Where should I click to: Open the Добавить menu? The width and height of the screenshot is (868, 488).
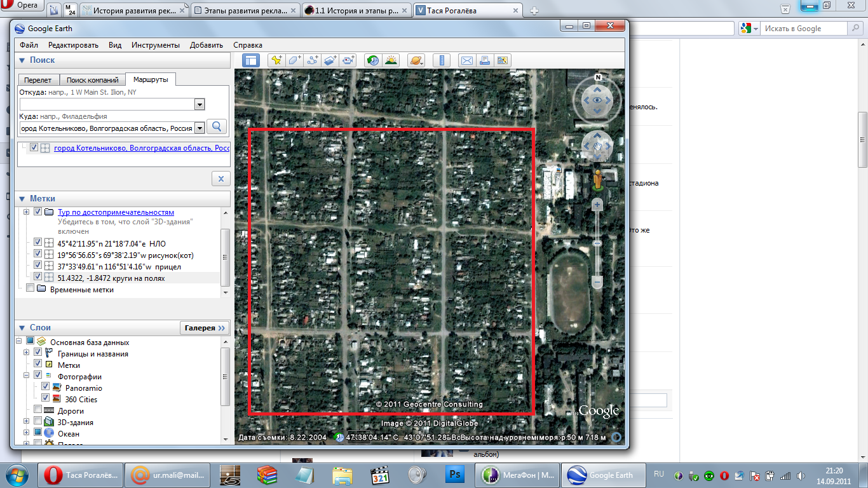(207, 45)
